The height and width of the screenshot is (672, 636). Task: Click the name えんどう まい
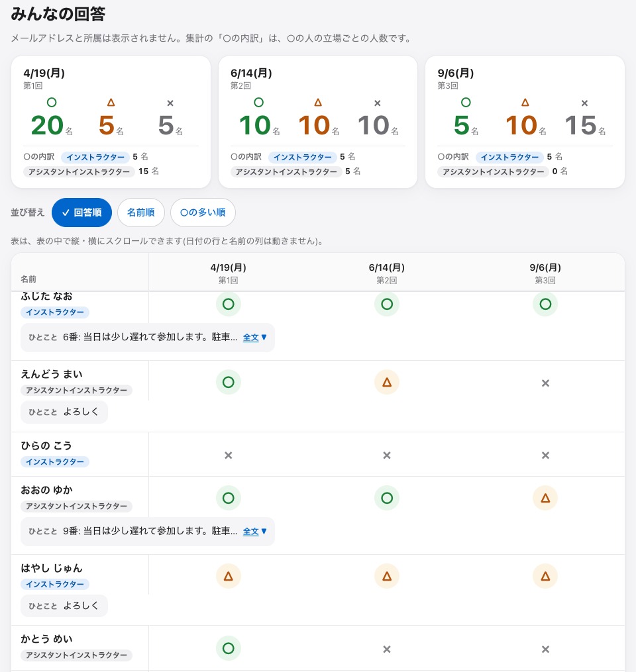click(x=52, y=374)
